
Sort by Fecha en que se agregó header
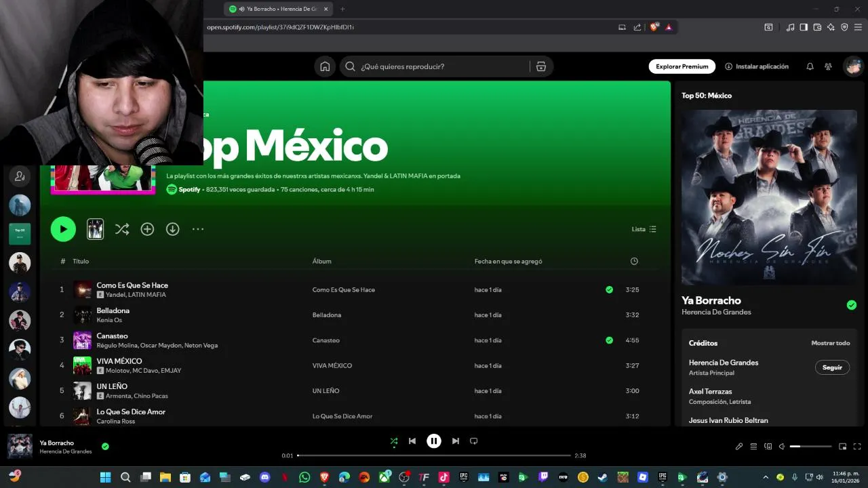(508, 261)
